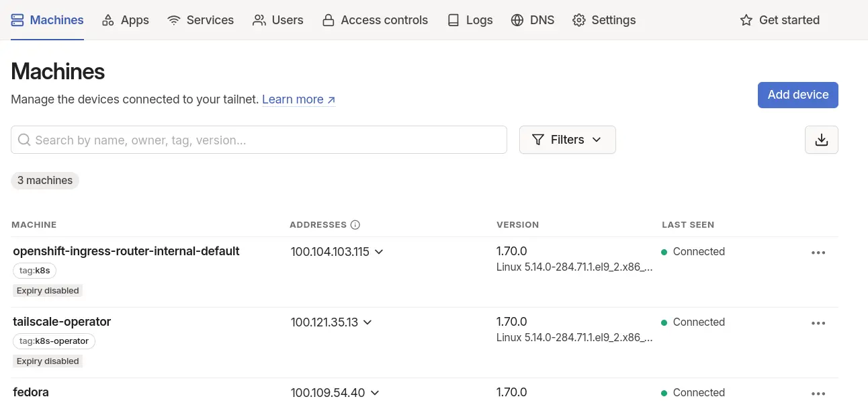Click the Add device button
The height and width of the screenshot is (401, 868).
[x=797, y=95]
